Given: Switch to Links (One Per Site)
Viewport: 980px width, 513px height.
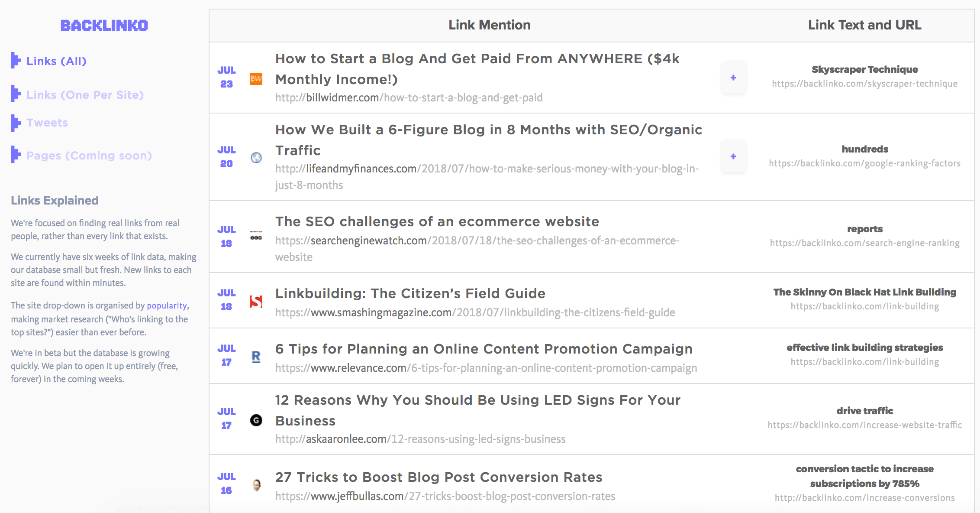Looking at the screenshot, I should click(x=85, y=95).
